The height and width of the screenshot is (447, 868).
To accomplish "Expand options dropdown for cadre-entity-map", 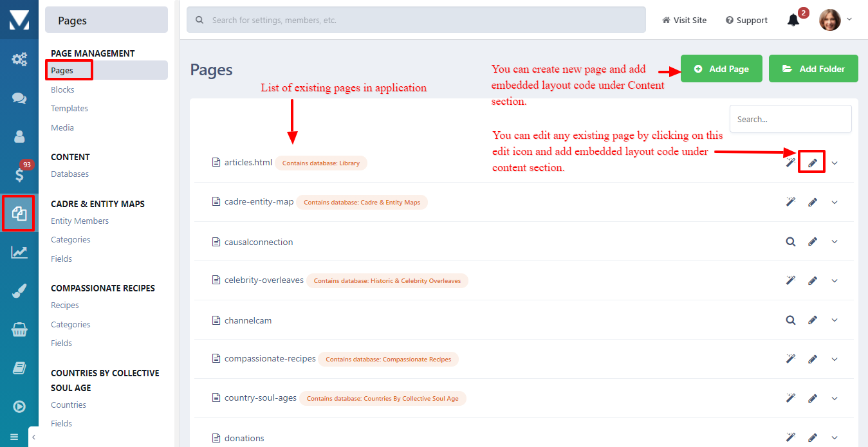I will tap(835, 203).
